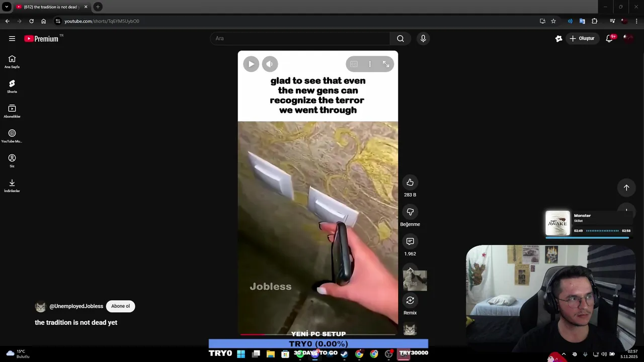Remix this Short
Image resolution: width=644 pixels, height=362 pixels.
410,300
